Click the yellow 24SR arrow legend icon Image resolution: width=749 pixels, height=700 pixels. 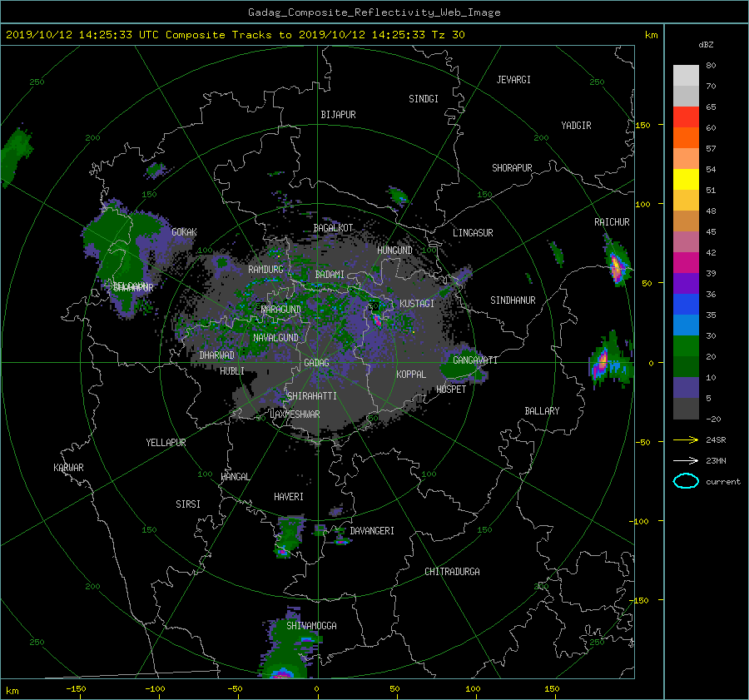686,439
